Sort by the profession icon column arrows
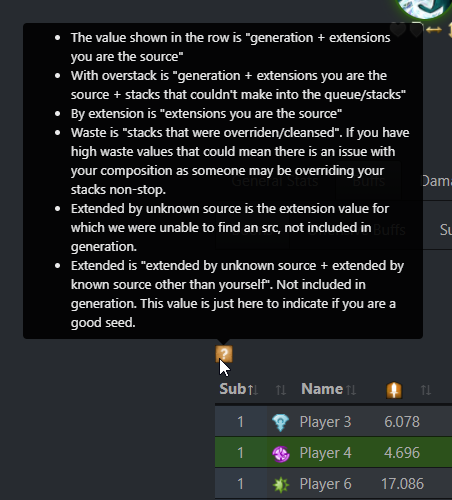 click(281, 390)
